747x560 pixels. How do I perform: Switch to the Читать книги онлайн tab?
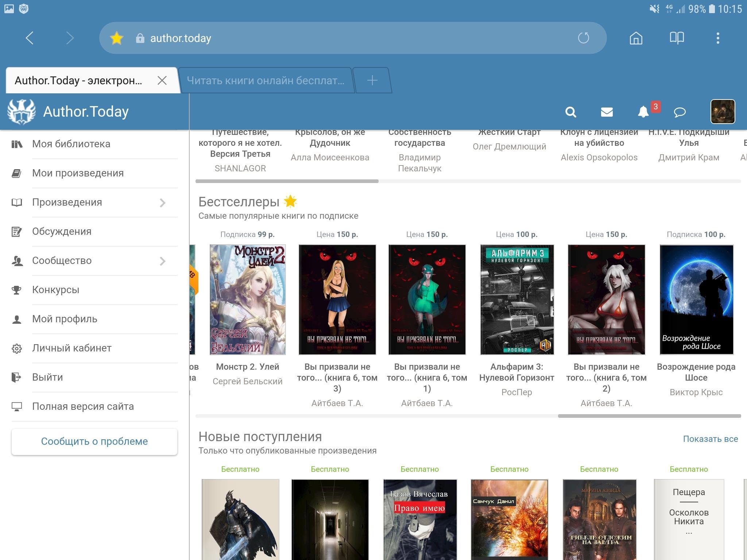point(265,81)
